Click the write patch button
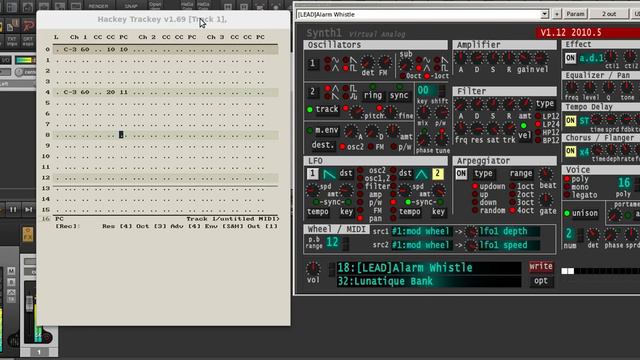This screenshot has width=640, height=360. [x=541, y=267]
